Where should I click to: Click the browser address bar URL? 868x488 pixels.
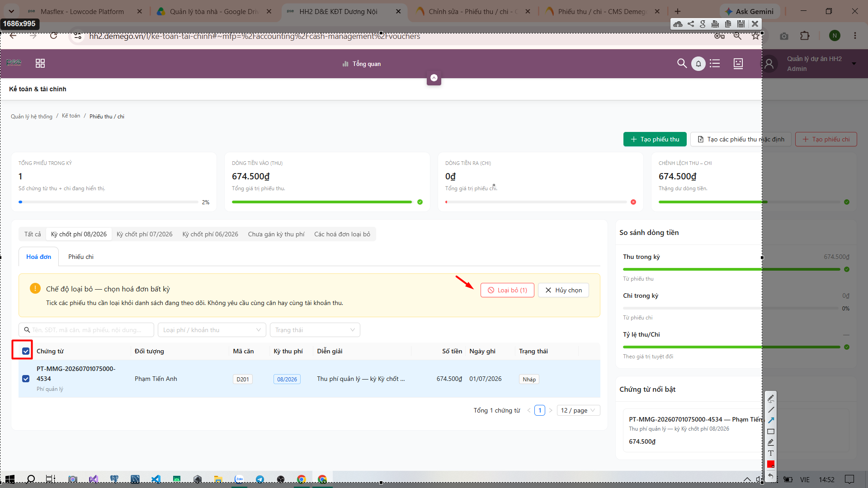(x=255, y=36)
